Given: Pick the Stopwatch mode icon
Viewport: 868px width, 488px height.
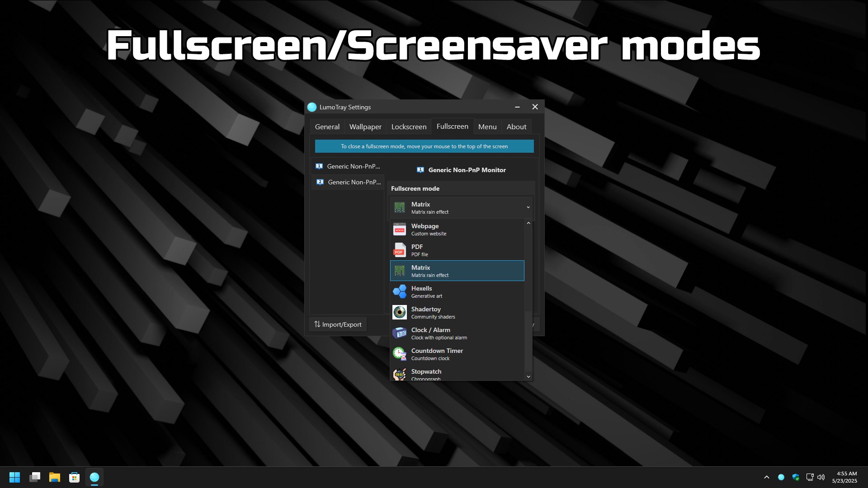Looking at the screenshot, I should click(x=399, y=375).
